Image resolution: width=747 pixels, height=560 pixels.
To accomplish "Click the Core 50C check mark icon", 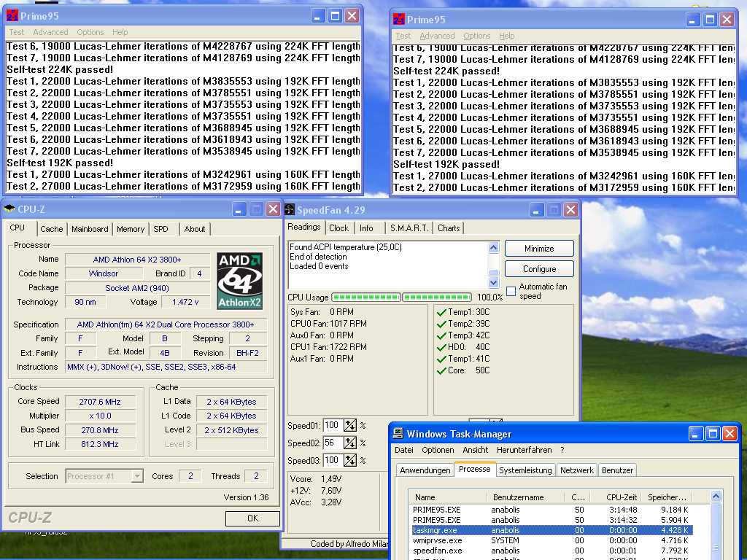I will 441,370.
